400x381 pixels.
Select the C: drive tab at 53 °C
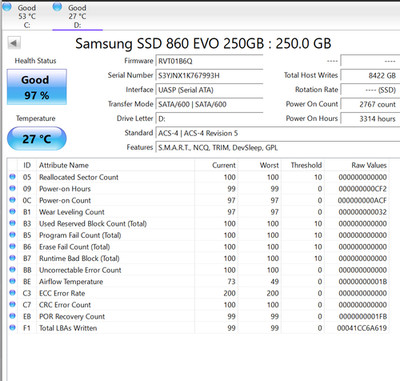(x=27, y=16)
